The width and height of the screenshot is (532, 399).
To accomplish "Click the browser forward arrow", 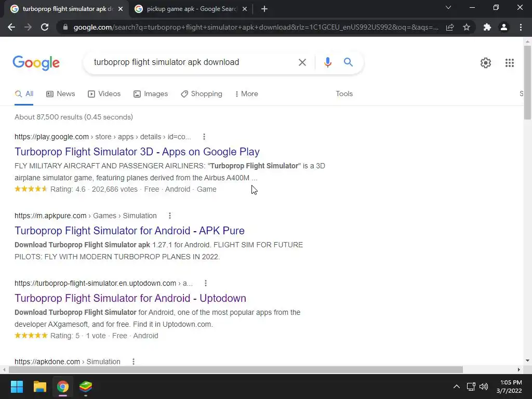I will 28,27.
